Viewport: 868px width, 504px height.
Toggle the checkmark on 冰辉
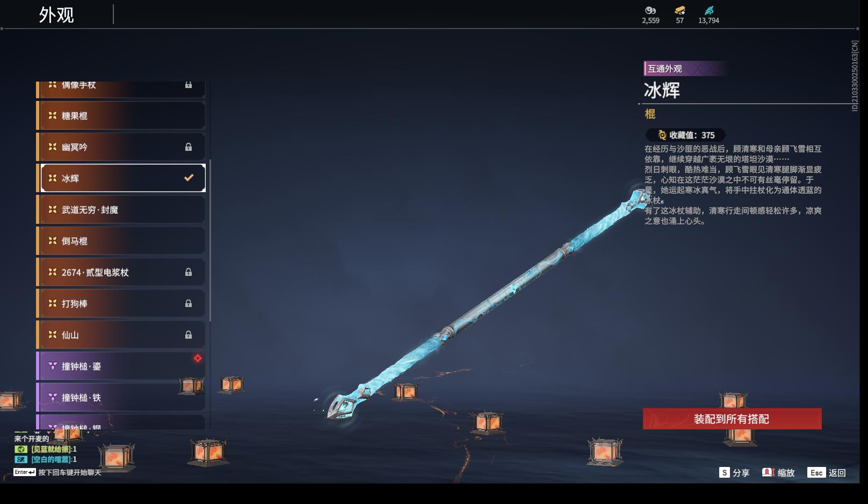pos(189,178)
